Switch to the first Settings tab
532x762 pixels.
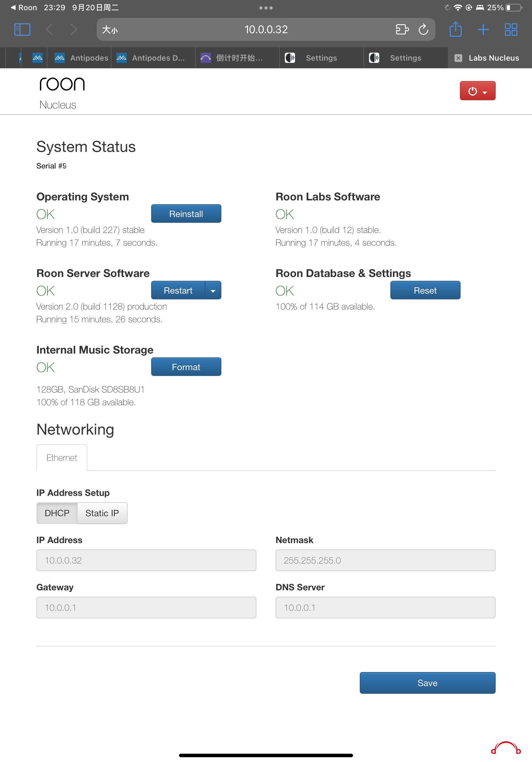point(322,58)
